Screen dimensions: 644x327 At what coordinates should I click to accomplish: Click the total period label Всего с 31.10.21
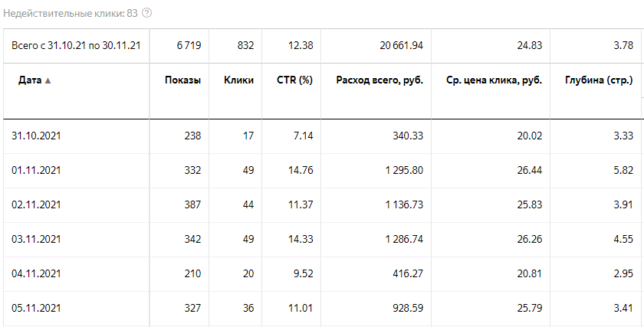[76, 46]
